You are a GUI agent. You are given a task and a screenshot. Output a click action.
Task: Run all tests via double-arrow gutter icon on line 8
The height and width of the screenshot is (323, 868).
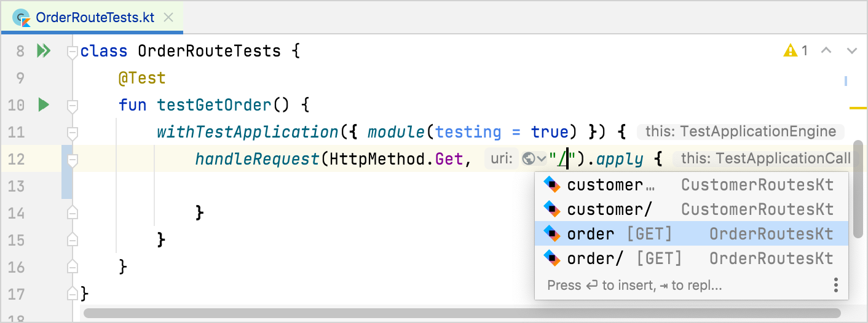(44, 50)
